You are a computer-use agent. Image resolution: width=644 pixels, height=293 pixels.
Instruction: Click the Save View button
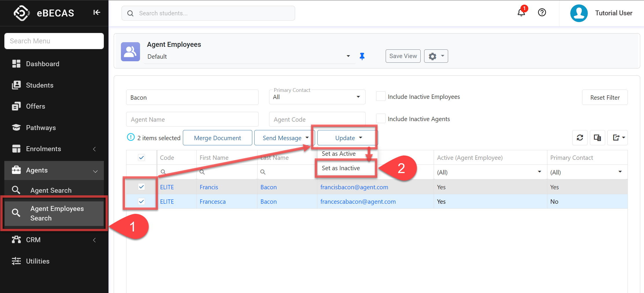coord(403,56)
